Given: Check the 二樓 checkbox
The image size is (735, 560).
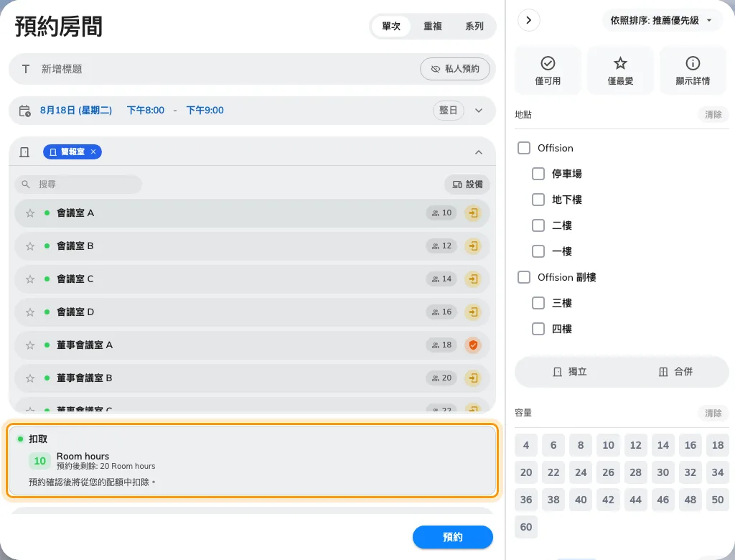Looking at the screenshot, I should point(538,225).
